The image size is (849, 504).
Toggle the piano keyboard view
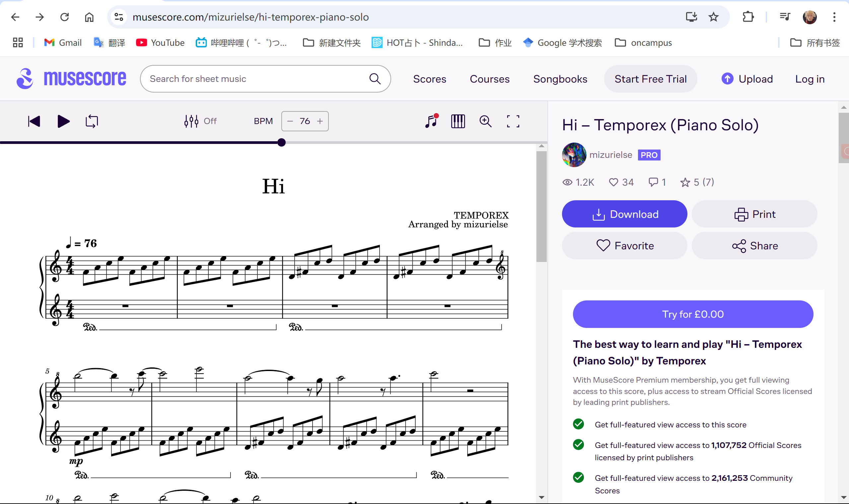click(x=458, y=121)
